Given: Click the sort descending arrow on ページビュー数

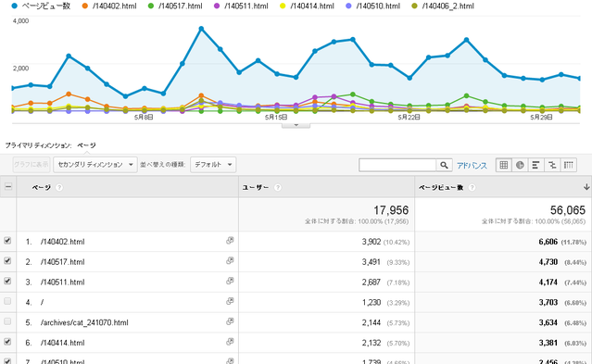Looking at the screenshot, I should [x=586, y=187].
